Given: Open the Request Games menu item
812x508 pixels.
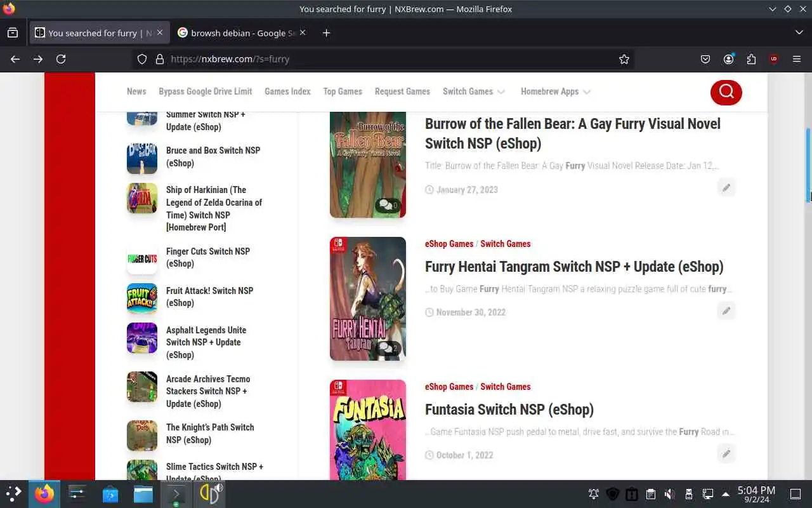Looking at the screenshot, I should pos(402,91).
